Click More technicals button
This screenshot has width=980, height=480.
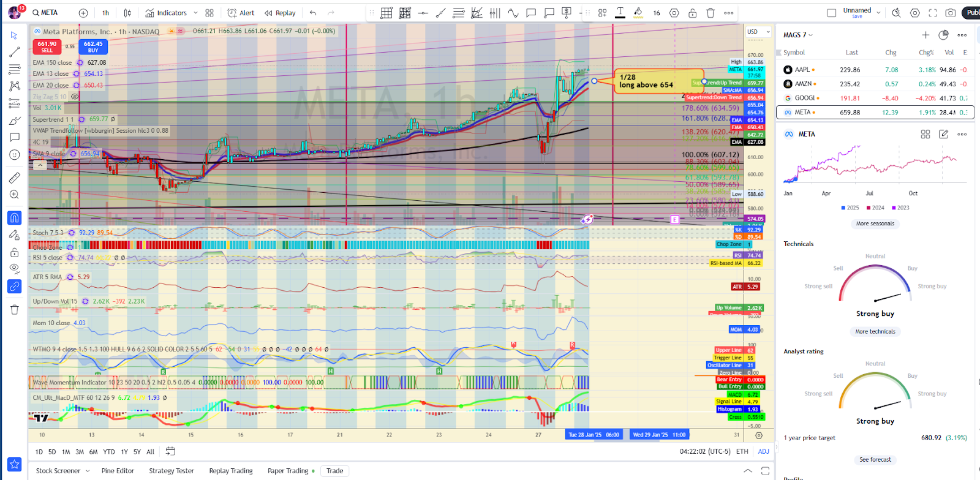click(875, 331)
